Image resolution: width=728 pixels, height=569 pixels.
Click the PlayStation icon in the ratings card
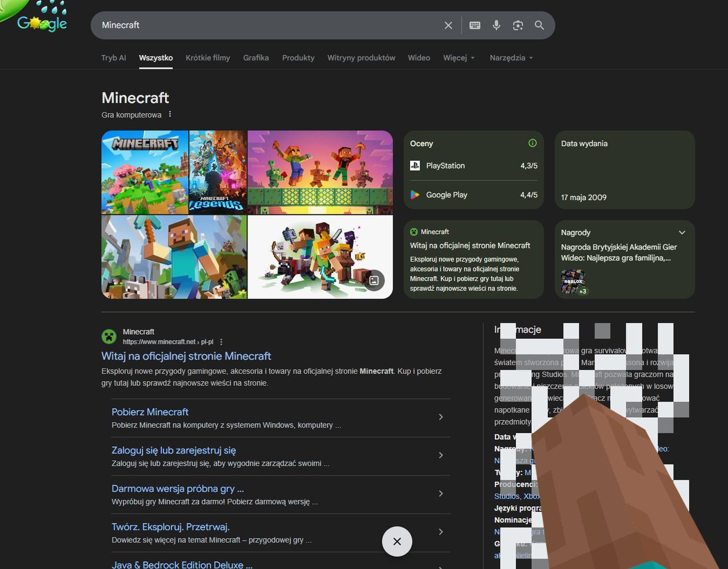(415, 165)
